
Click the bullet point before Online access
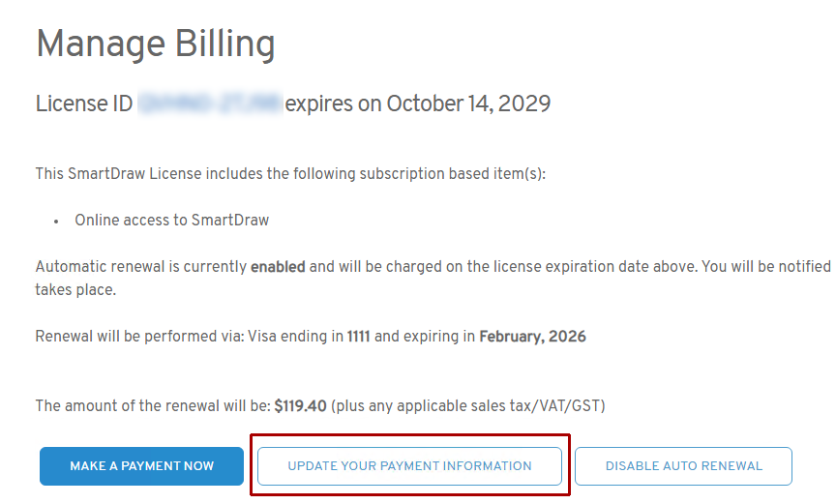click(x=57, y=221)
